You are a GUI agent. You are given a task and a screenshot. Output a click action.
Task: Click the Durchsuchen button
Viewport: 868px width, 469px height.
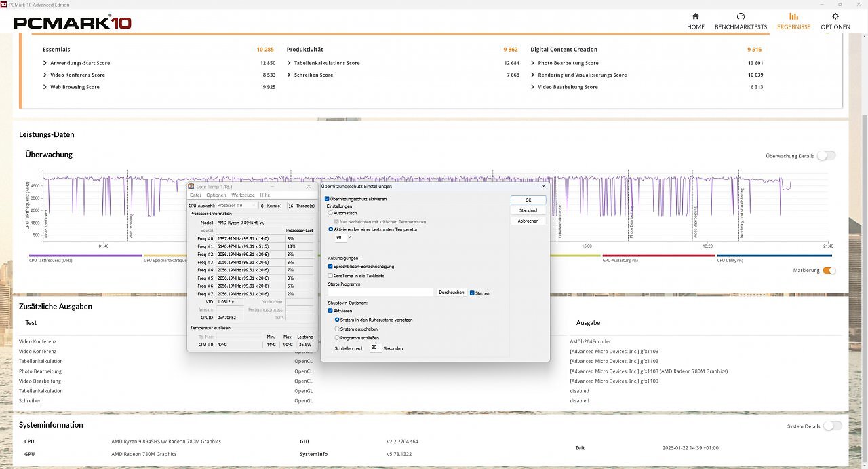point(452,293)
